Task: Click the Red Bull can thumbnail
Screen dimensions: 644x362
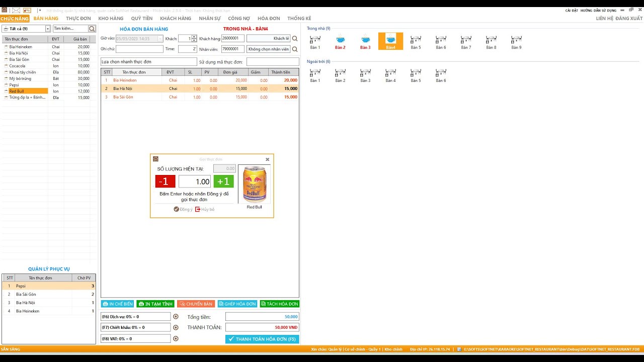Action: (254, 184)
